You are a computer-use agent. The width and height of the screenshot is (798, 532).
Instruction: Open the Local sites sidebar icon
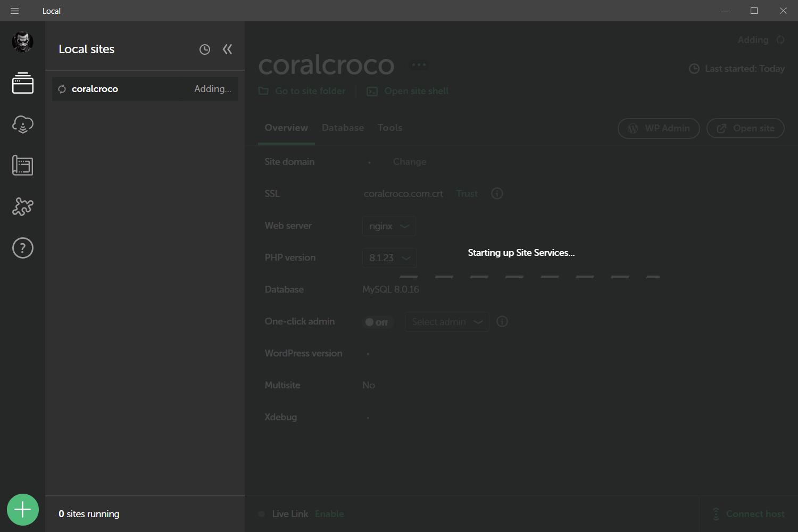pyautogui.click(x=23, y=83)
